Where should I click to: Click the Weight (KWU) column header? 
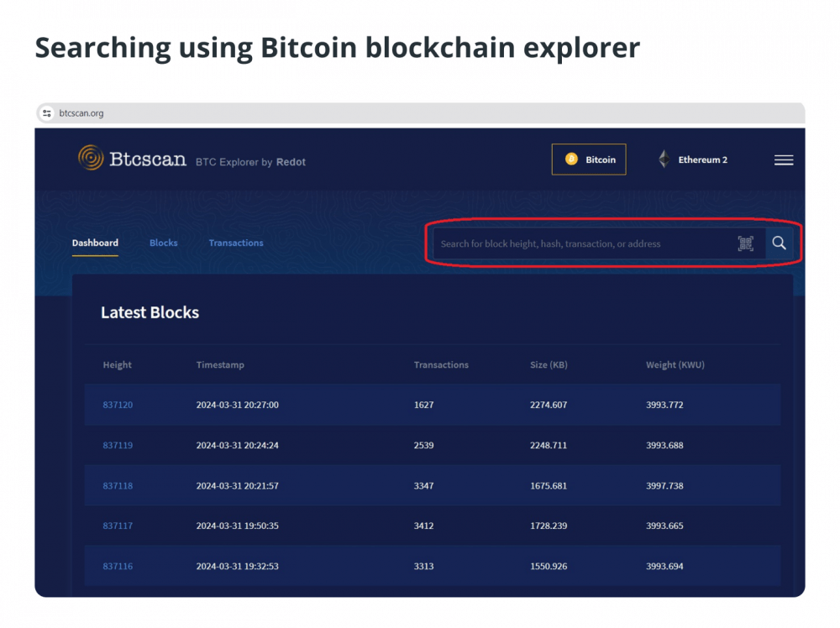pos(675,364)
